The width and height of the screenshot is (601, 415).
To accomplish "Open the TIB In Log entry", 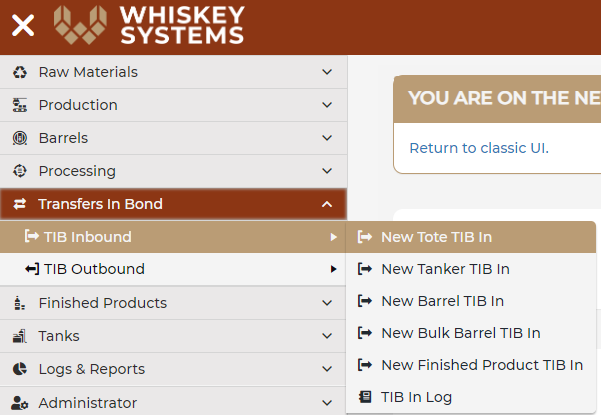I will point(471,397).
